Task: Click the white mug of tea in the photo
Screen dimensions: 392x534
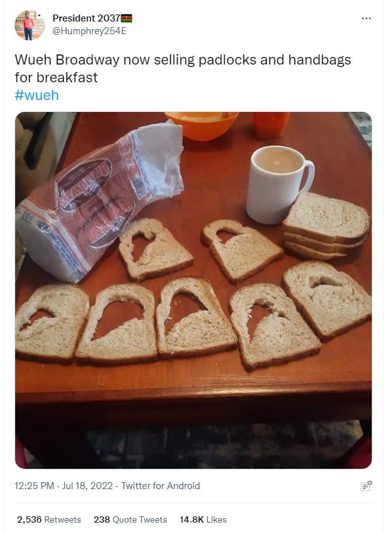Action: pos(279,184)
